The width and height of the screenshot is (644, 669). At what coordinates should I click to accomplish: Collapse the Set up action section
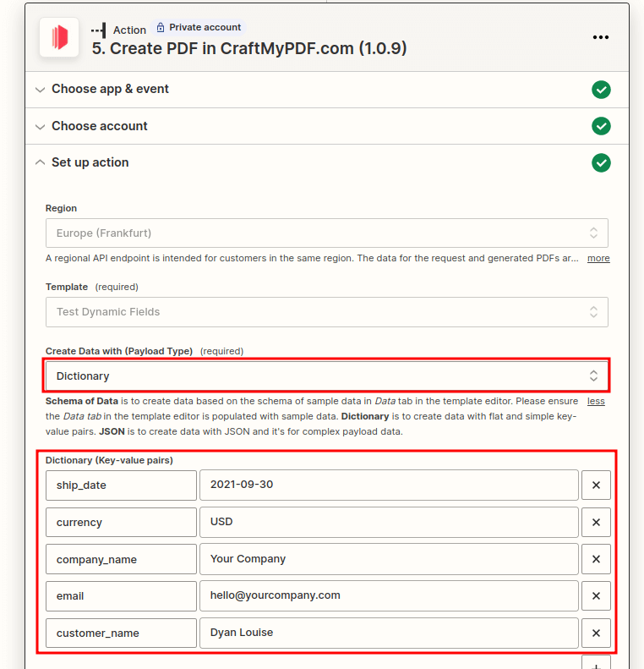[x=327, y=162]
